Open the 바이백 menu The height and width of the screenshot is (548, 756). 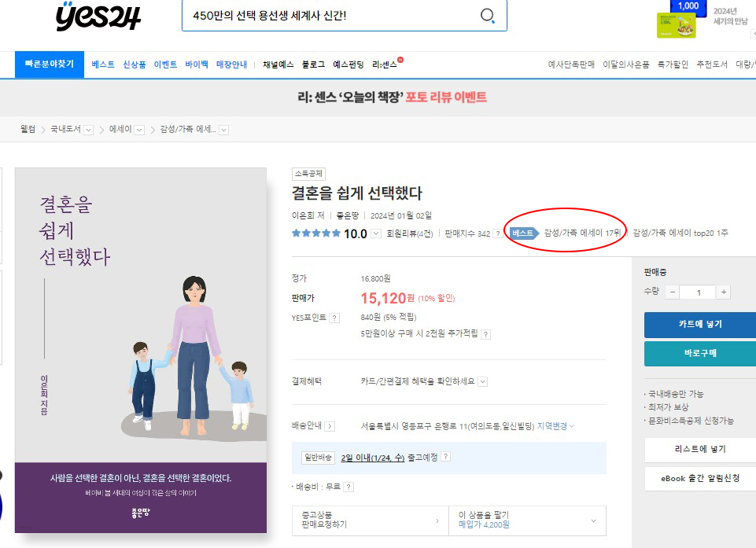click(197, 64)
